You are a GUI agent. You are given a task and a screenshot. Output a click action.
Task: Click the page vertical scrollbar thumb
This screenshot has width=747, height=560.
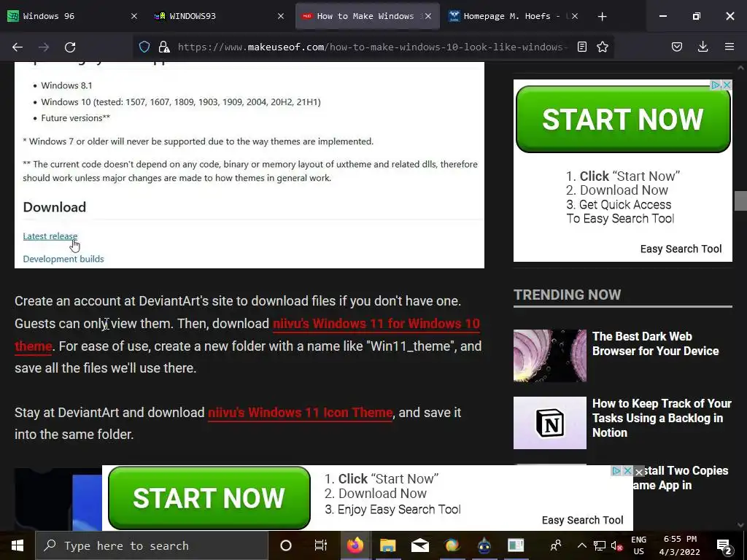[740, 201]
